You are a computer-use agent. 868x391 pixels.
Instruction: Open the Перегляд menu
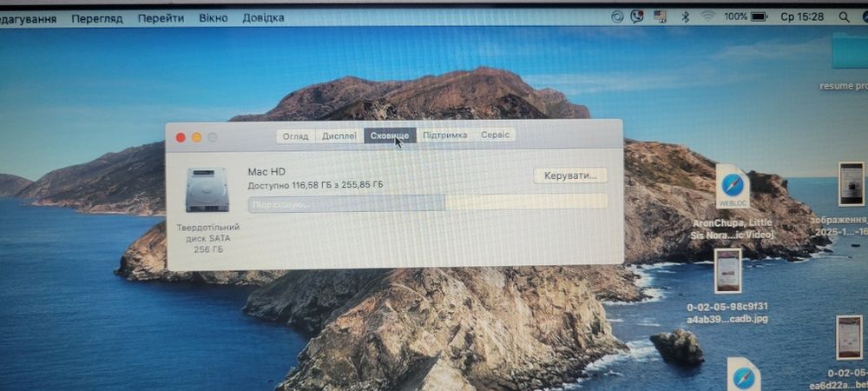pyautogui.click(x=97, y=18)
